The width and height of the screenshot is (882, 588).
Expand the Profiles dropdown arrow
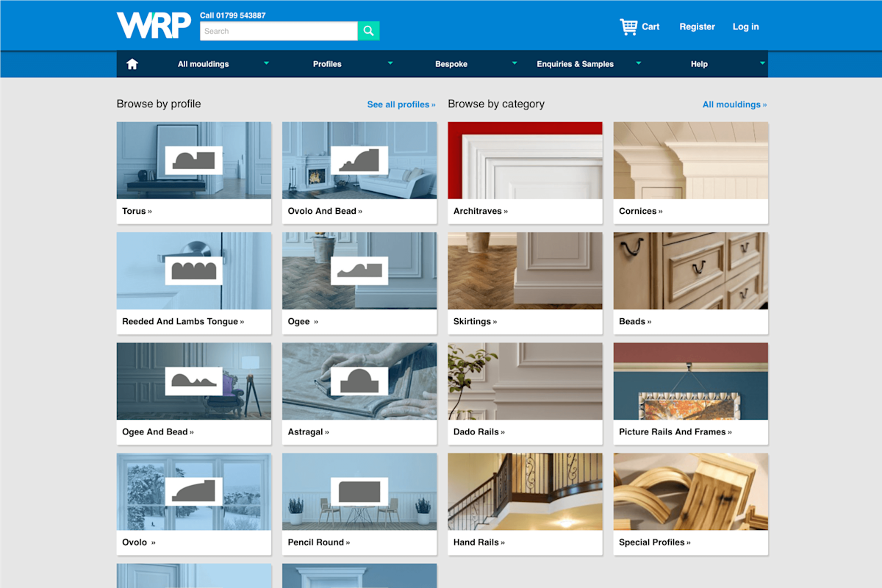[390, 63]
